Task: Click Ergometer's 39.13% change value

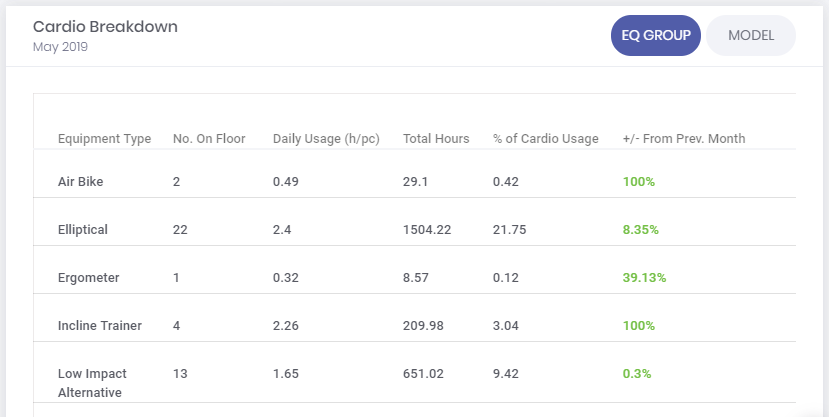Action: click(x=644, y=278)
